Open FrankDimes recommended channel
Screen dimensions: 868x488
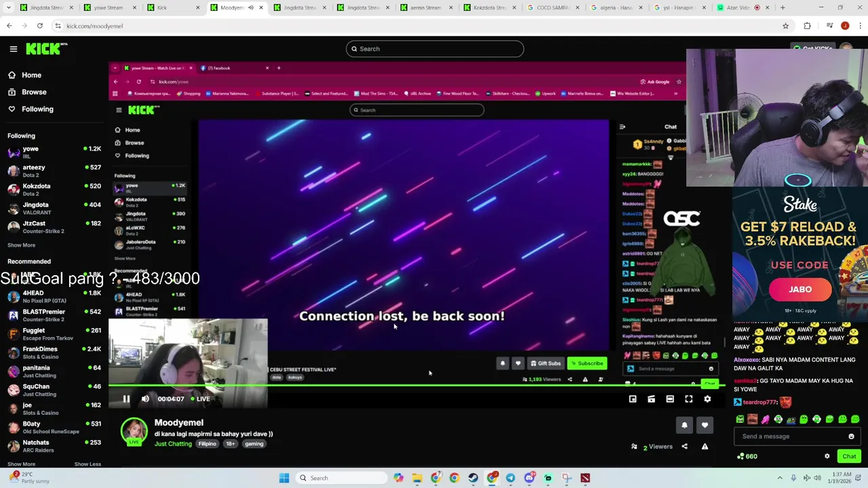point(54,352)
